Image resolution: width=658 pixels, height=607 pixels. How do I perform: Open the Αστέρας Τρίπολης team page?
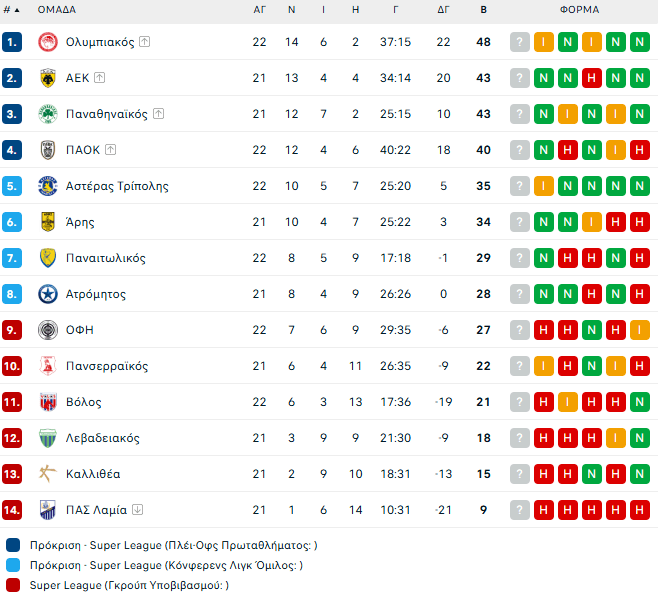coord(117,186)
